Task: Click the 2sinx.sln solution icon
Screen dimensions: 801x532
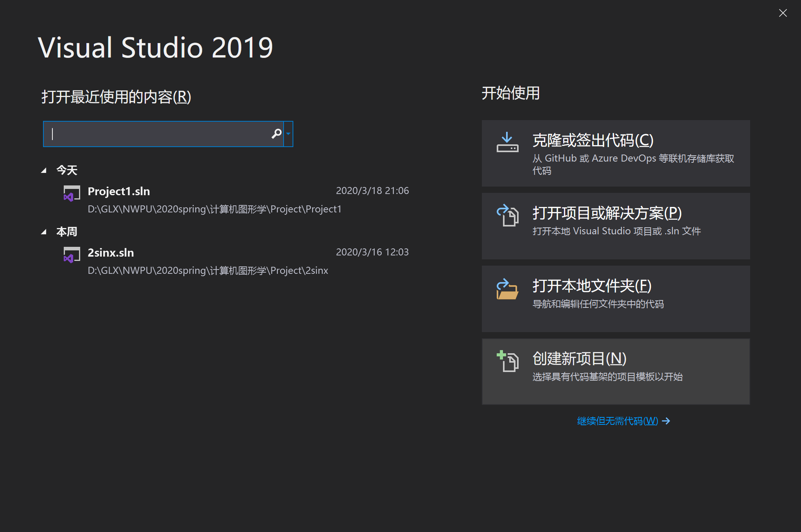Action: [72, 255]
